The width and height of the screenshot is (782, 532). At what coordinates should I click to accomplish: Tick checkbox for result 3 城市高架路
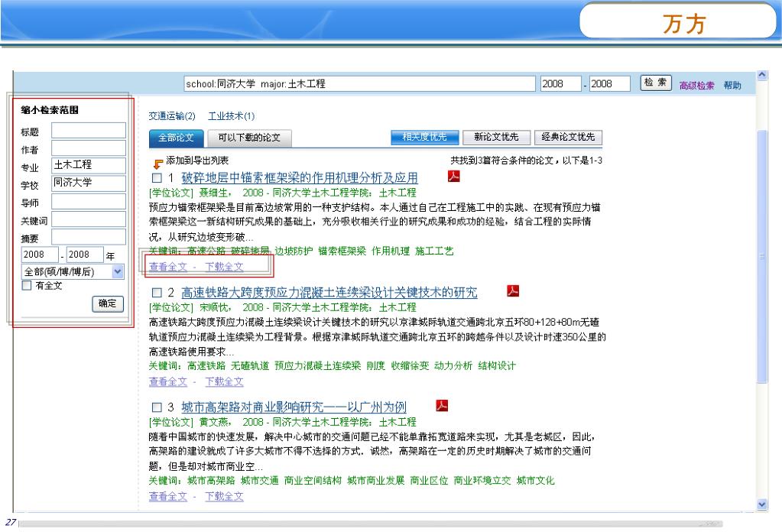point(157,407)
